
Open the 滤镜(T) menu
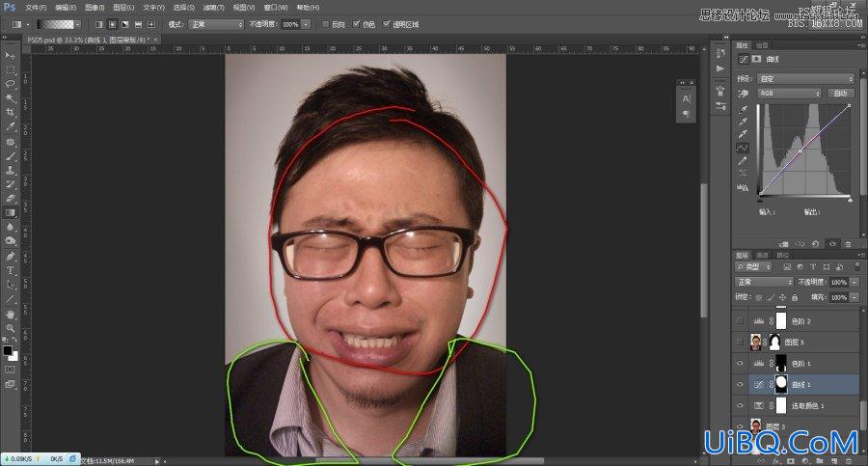click(214, 8)
